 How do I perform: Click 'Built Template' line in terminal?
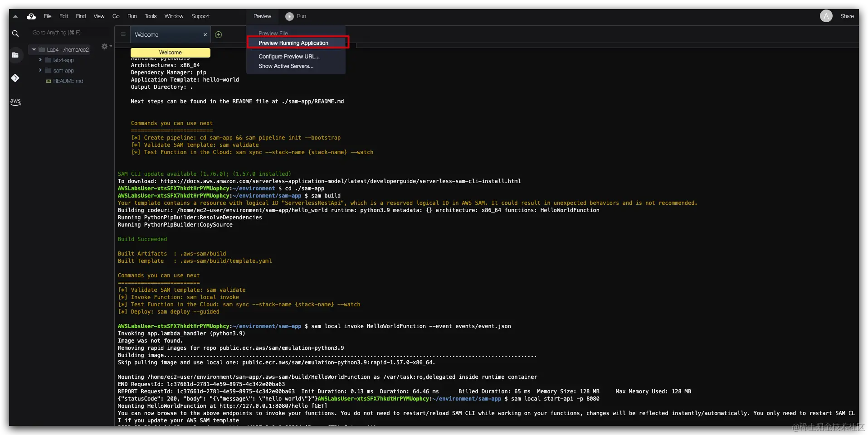click(x=195, y=261)
